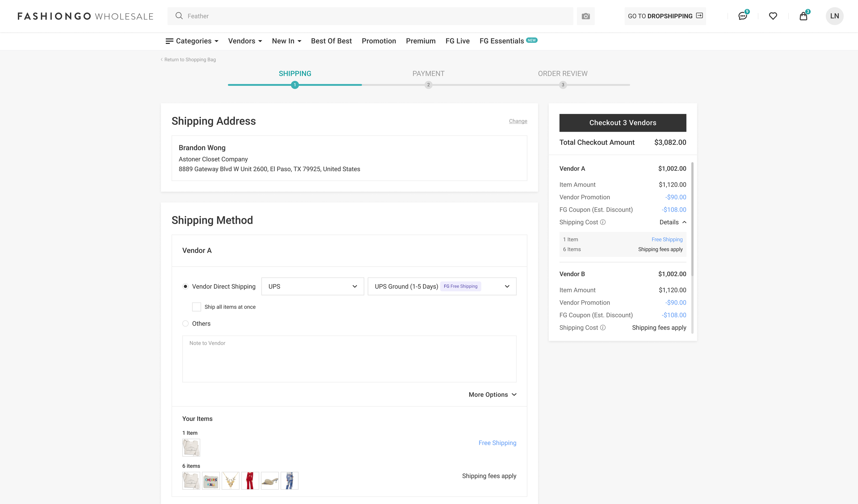Check Ship all items at once

tap(196, 307)
